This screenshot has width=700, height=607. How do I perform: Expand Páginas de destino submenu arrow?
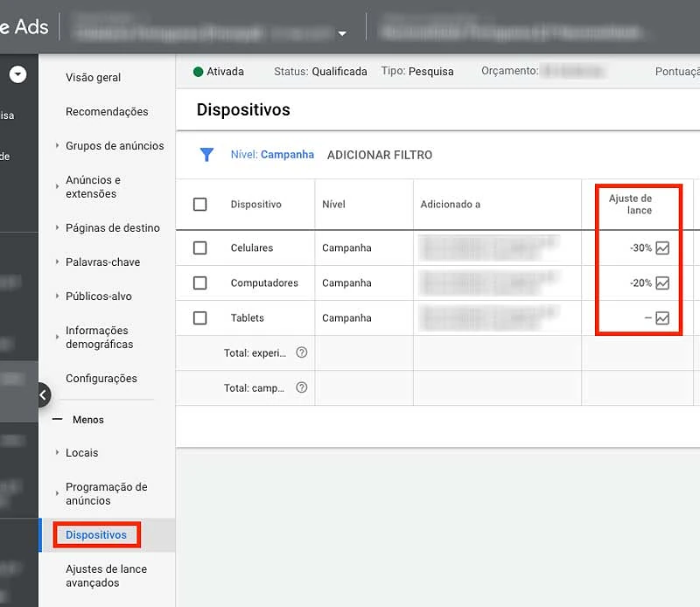pyautogui.click(x=57, y=227)
